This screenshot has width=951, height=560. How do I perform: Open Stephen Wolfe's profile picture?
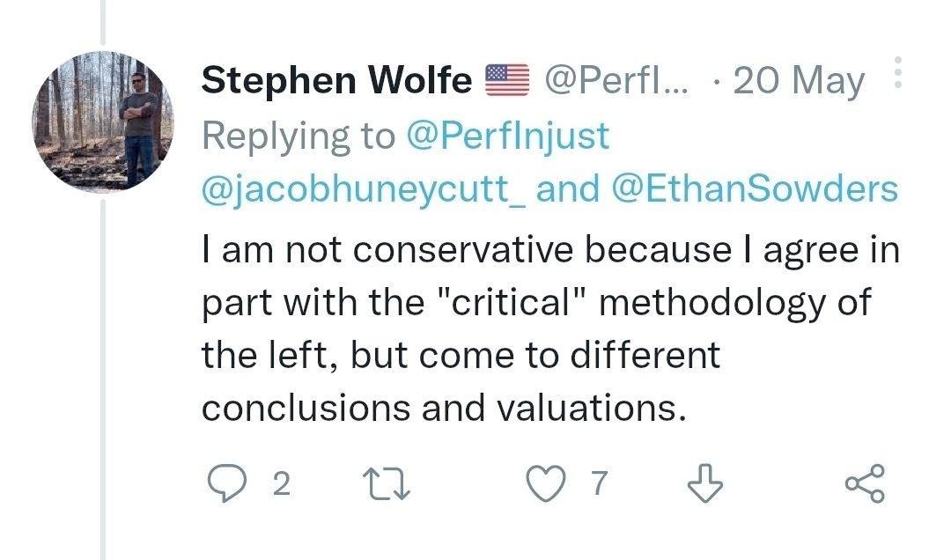(103, 122)
